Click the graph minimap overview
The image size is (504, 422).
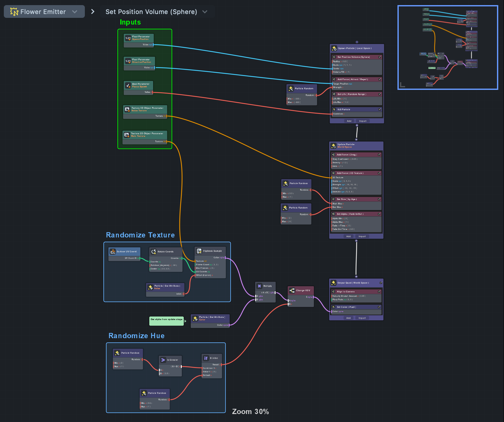click(x=448, y=47)
